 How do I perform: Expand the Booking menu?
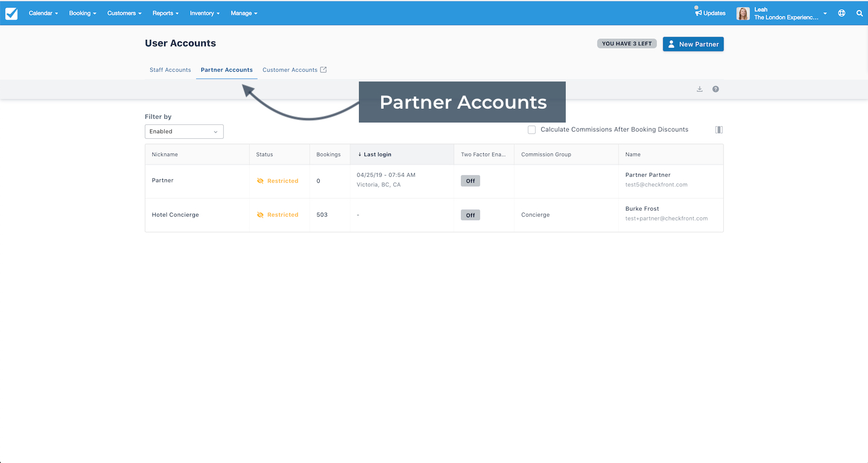[x=83, y=13]
